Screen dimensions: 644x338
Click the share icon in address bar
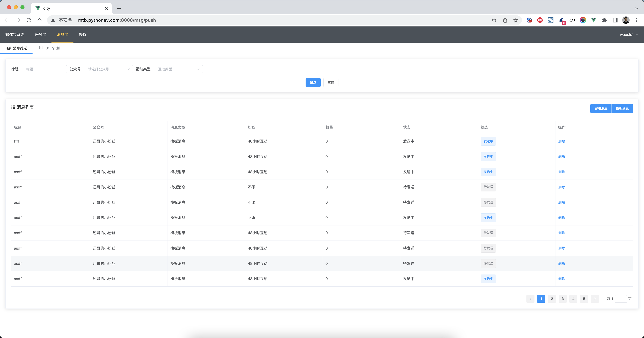[505, 20]
